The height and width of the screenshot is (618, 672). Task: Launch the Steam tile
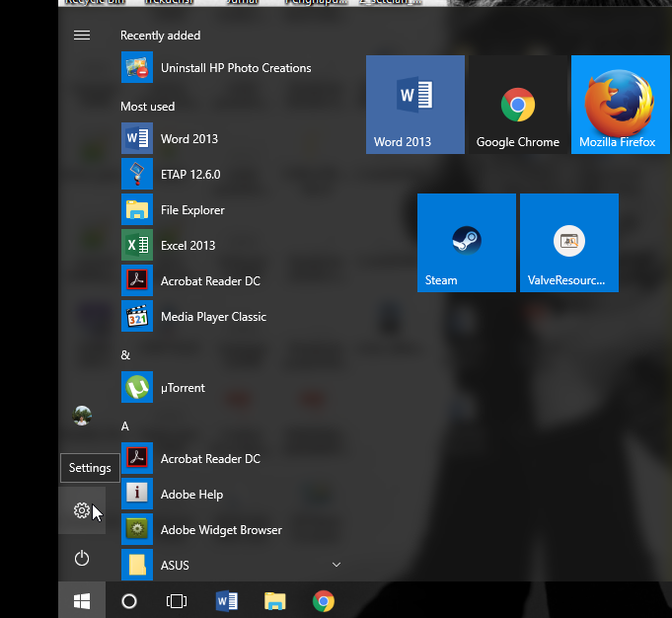467,243
